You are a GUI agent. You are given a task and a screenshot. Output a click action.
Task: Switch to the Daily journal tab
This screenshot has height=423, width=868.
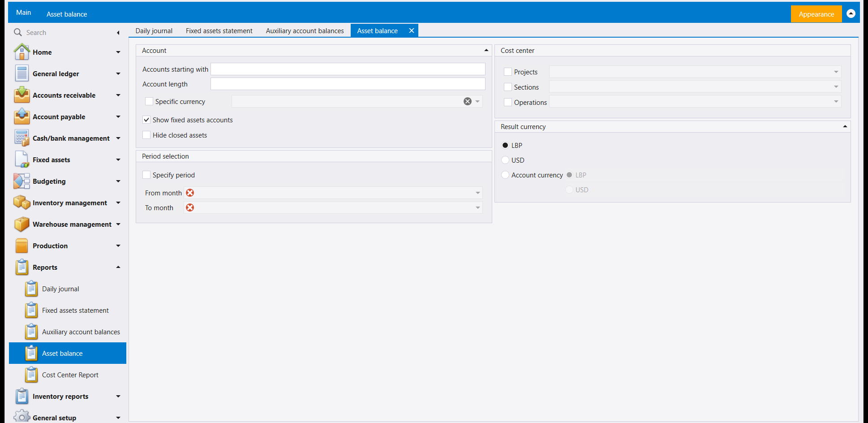(x=154, y=30)
